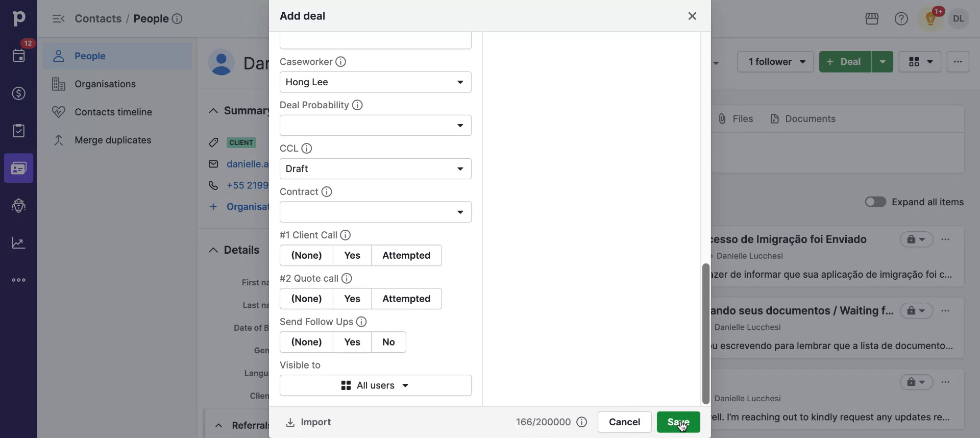The image size is (980, 438).
Task: Open the Contract dropdown
Action: [x=375, y=212]
